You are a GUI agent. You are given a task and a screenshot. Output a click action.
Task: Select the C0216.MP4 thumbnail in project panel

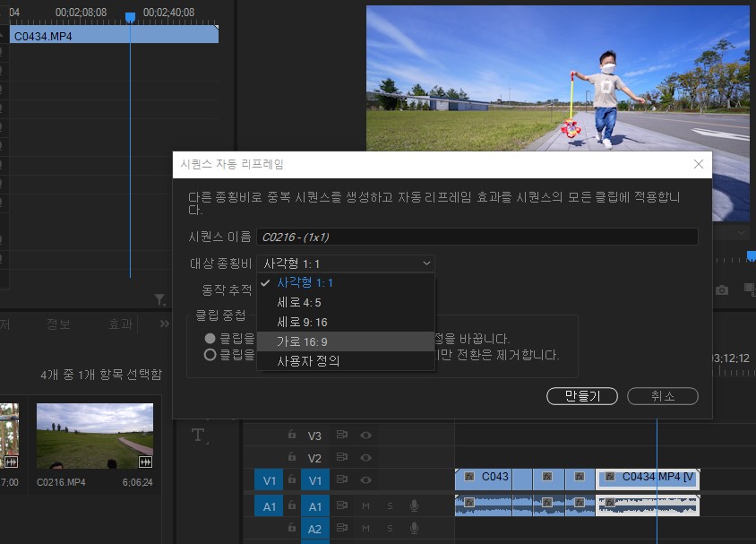(95, 436)
